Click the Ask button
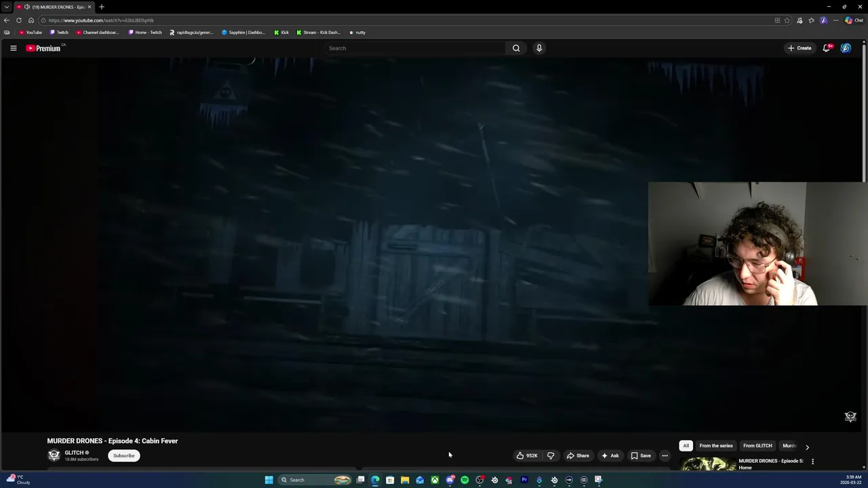The image size is (868, 488). 610,455
